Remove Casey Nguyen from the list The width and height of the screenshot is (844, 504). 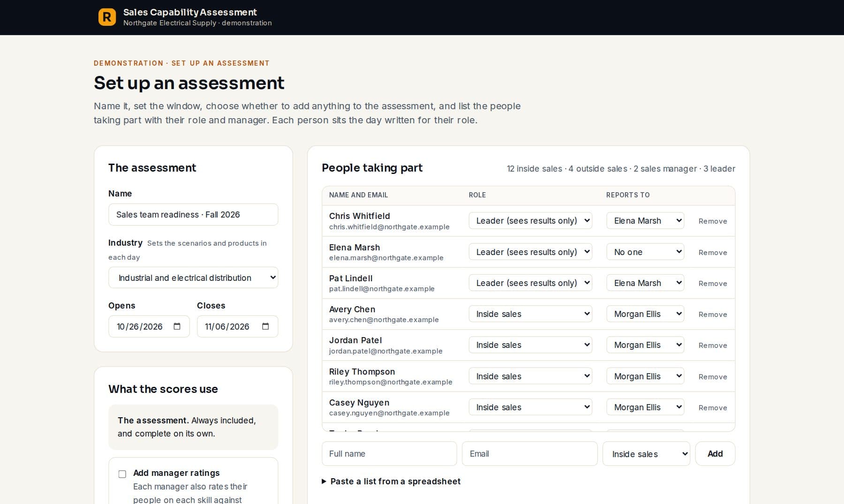(713, 407)
